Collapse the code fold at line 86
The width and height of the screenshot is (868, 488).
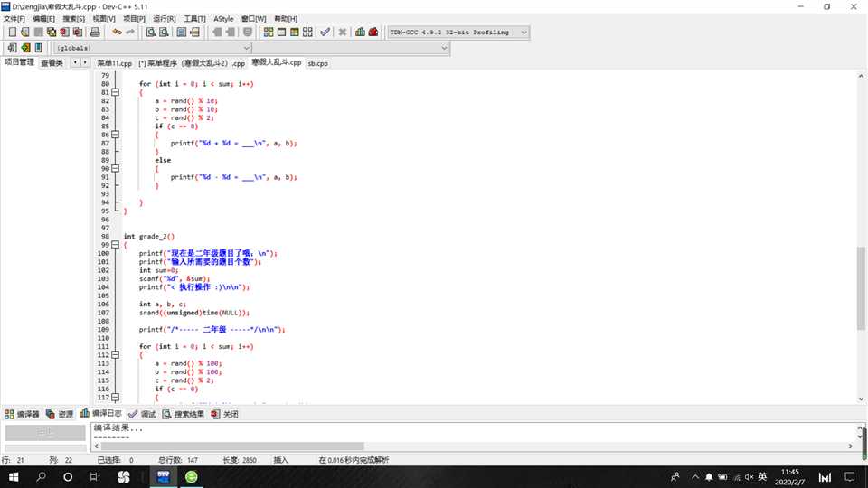click(x=115, y=135)
